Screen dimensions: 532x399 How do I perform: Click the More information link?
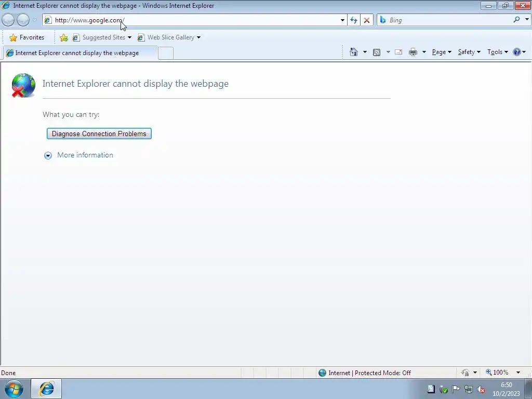point(85,155)
